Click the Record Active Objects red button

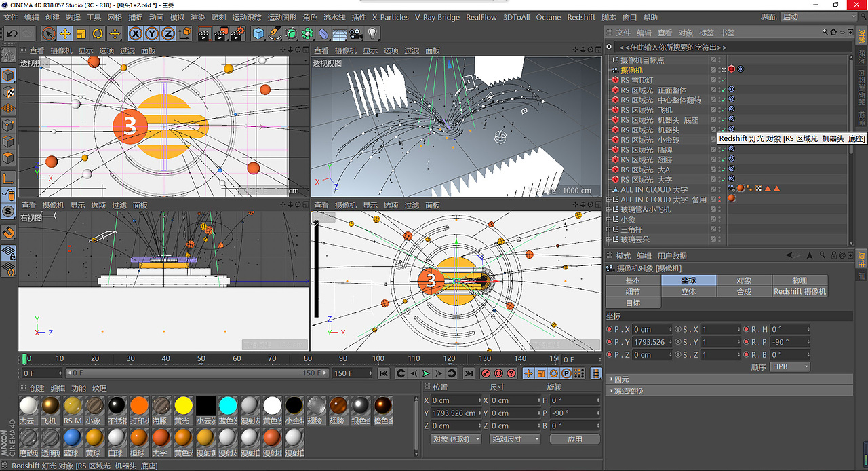click(486, 373)
